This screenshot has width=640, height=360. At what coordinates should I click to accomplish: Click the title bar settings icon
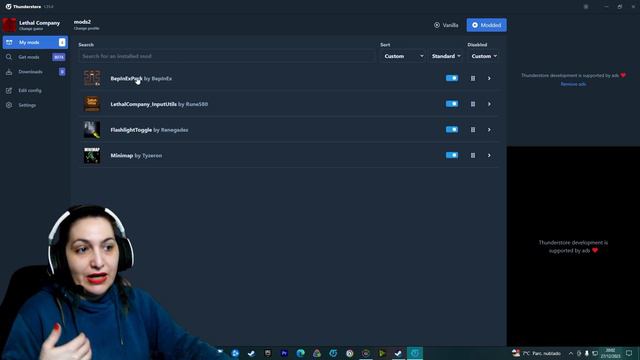point(586,7)
